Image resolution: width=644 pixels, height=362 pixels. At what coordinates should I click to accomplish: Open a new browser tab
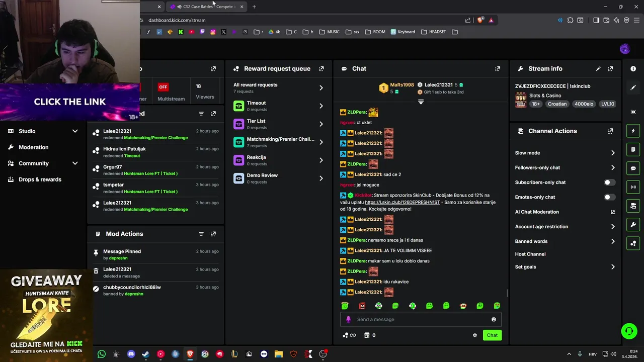(254, 7)
